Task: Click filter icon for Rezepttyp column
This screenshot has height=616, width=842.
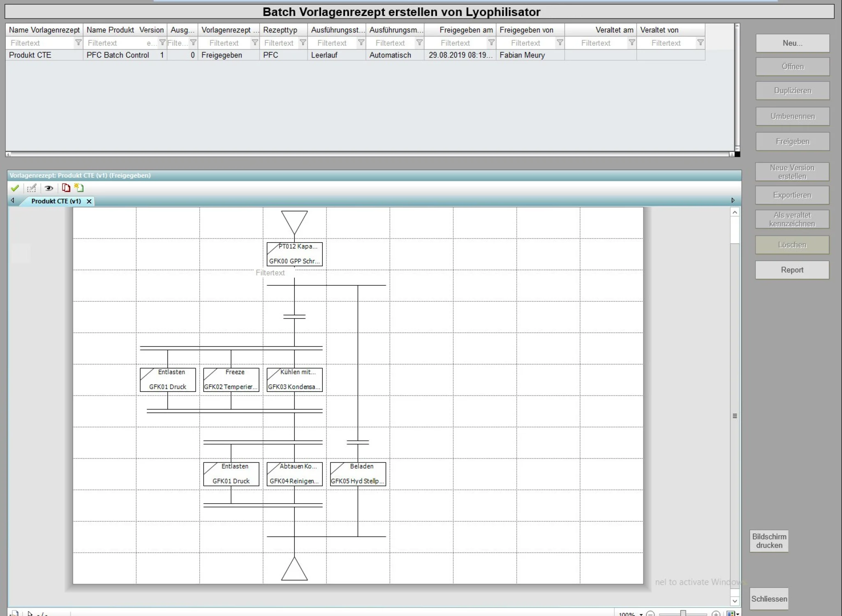Action: click(x=303, y=43)
